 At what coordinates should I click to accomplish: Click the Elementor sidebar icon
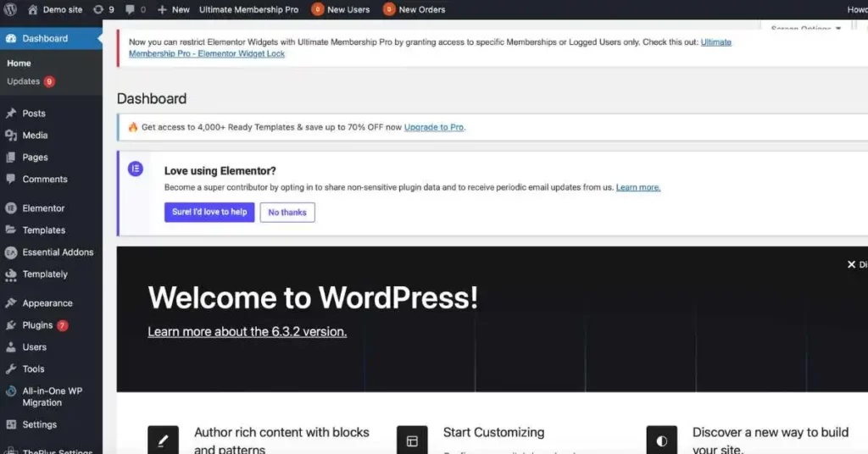click(x=11, y=208)
